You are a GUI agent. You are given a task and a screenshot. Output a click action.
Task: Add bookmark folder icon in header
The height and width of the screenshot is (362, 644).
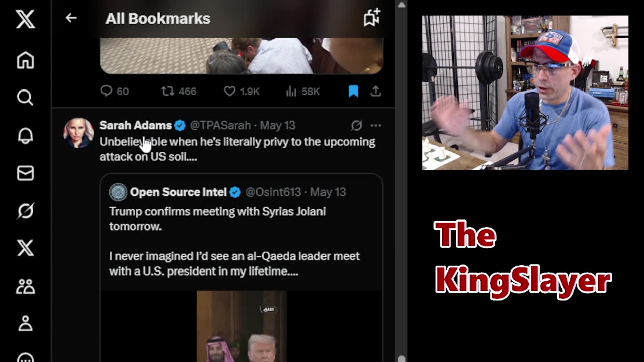click(372, 18)
